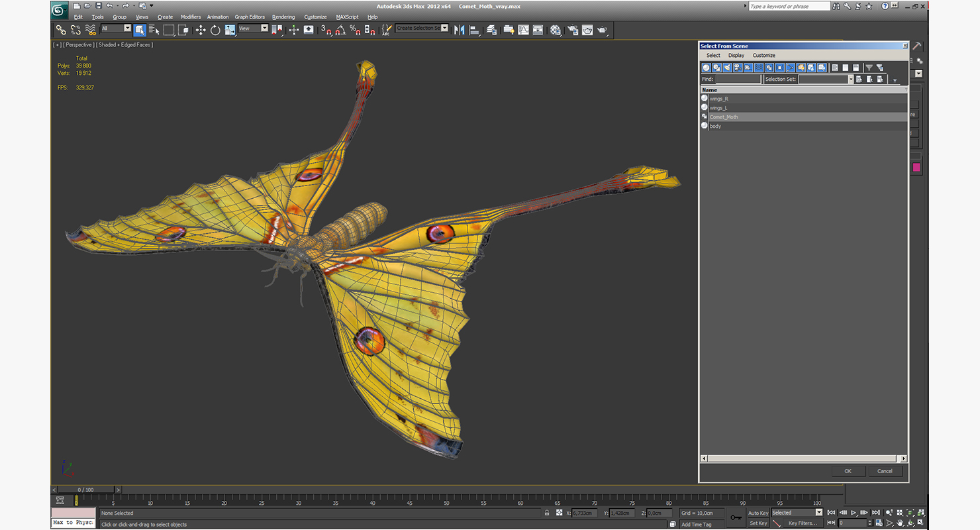Click the time slider 0 / 100 thumb
The width and height of the screenshot is (980, 530).
pos(85,490)
